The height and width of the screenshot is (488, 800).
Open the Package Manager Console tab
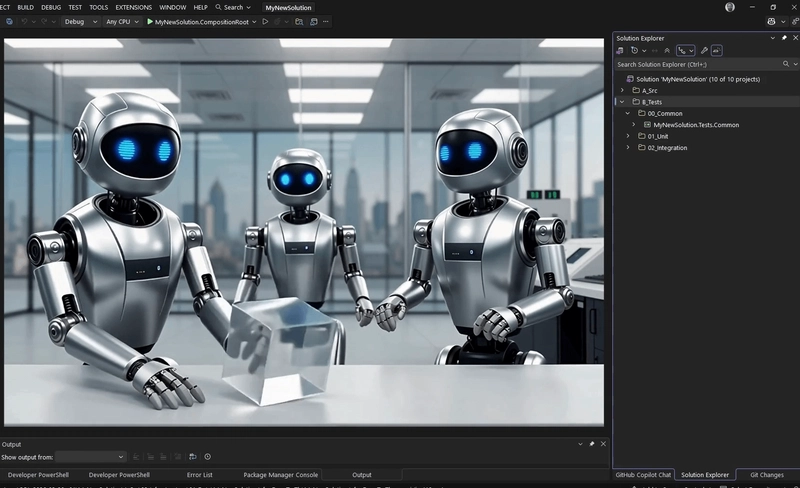pyautogui.click(x=280, y=475)
